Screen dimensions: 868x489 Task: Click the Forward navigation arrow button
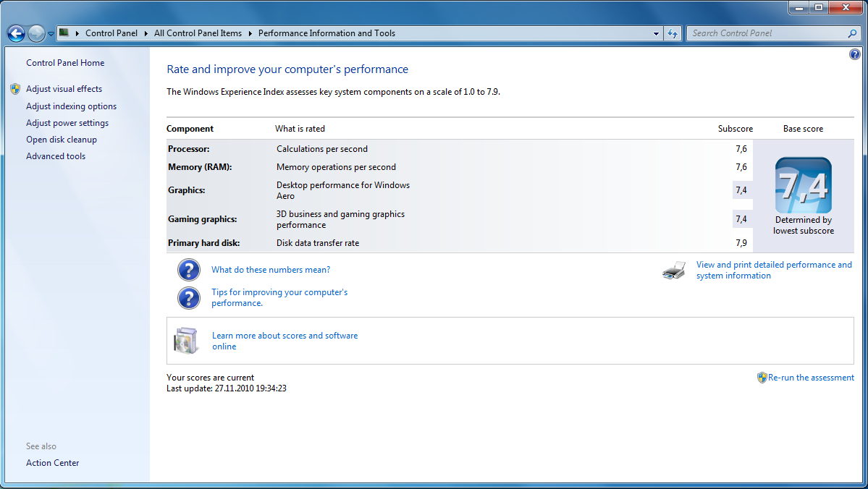(x=36, y=34)
